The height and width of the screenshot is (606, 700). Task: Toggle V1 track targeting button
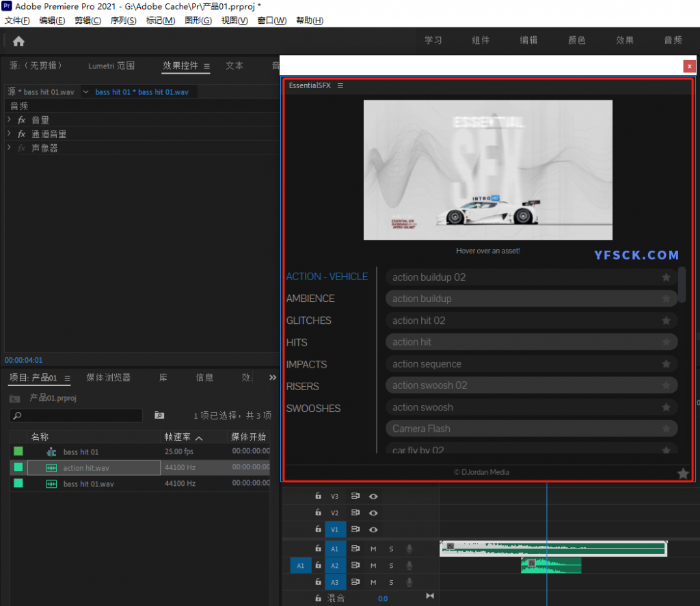pos(335,529)
